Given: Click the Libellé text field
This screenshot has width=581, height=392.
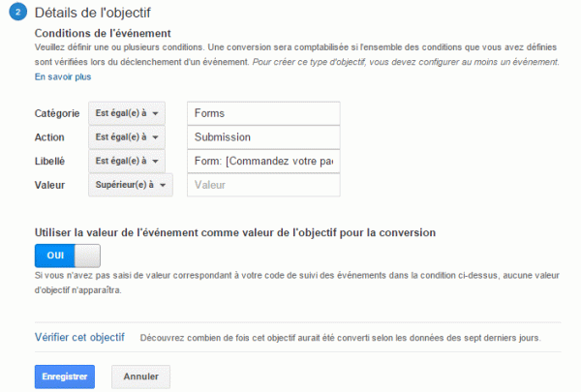Looking at the screenshot, I should [x=264, y=160].
